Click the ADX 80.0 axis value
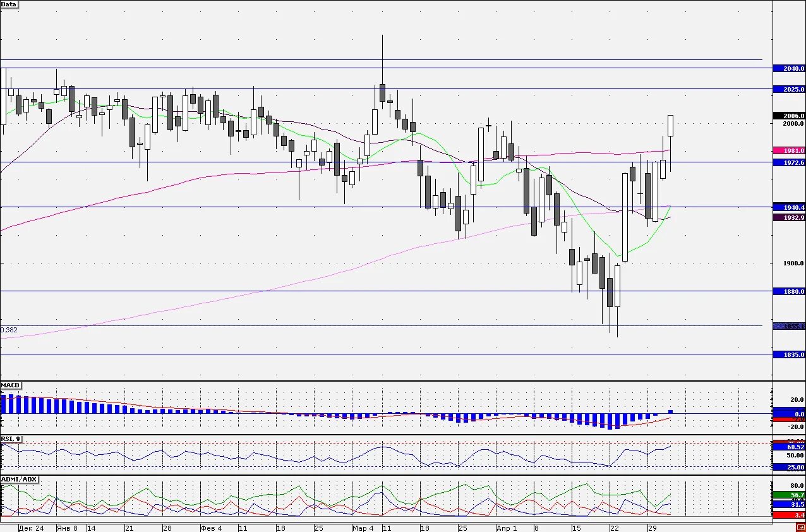806x532 pixels. pos(796,486)
